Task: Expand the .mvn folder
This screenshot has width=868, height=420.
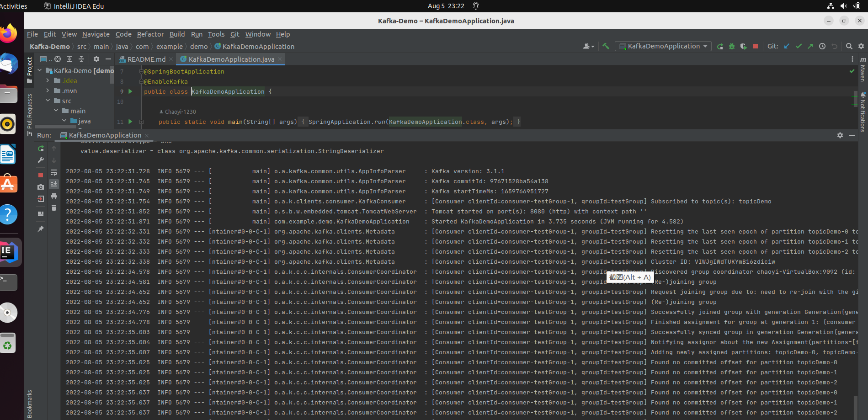Action: pyautogui.click(x=48, y=91)
